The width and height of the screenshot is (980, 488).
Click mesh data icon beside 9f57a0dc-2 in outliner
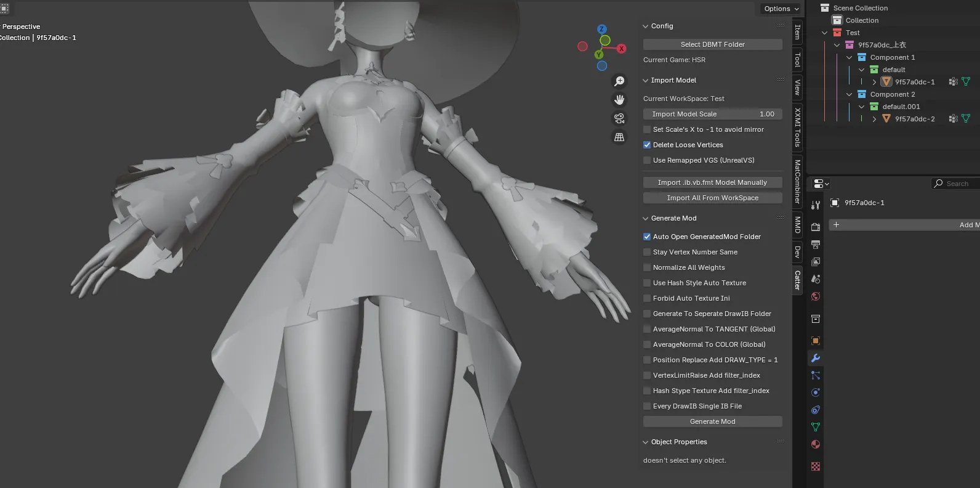966,119
